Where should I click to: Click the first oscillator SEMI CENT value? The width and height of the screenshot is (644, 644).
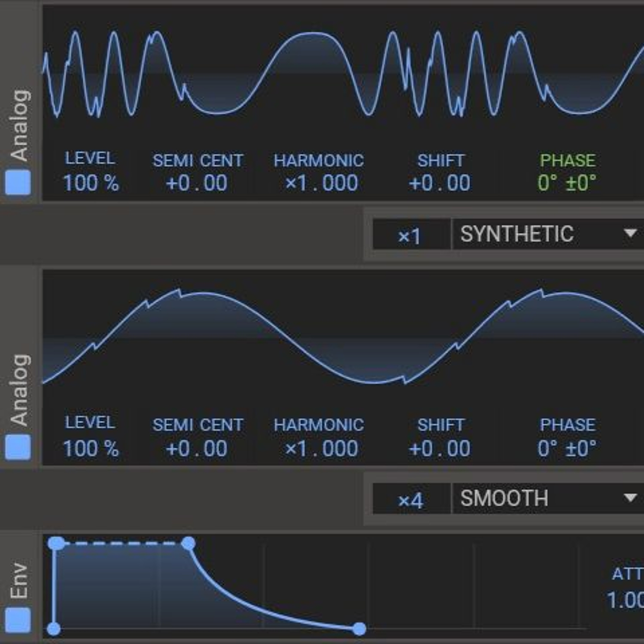(x=197, y=183)
